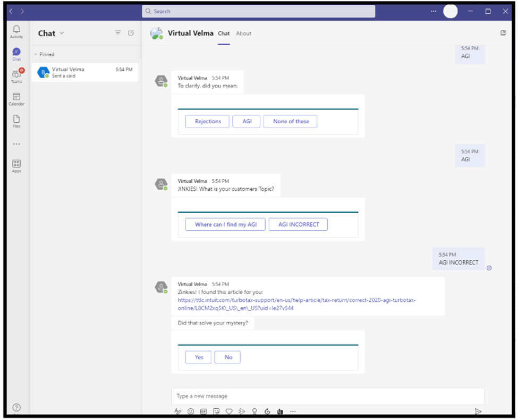This screenshot has height=420, width=518.
Task: Open the Format text options
Action: (178, 411)
